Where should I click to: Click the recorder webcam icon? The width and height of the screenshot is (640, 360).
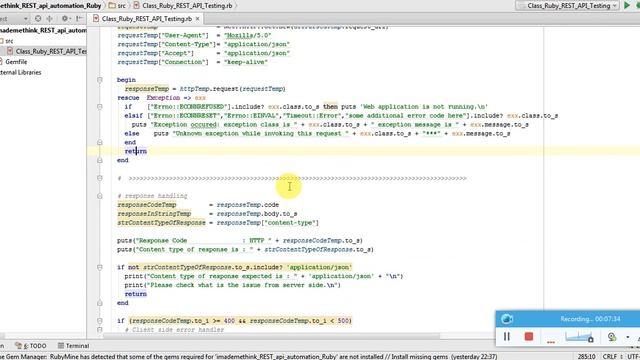click(x=611, y=337)
